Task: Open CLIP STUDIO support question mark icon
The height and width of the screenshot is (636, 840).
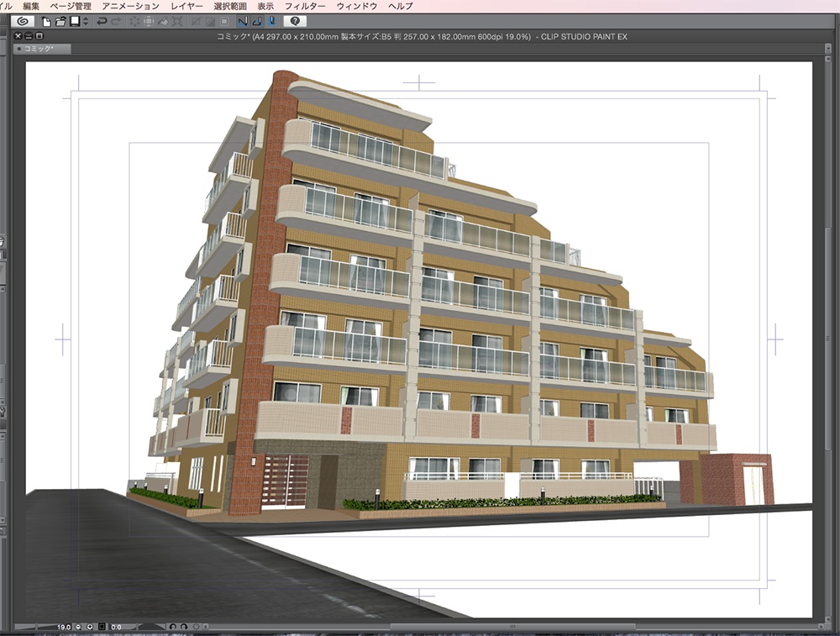Action: [x=295, y=22]
